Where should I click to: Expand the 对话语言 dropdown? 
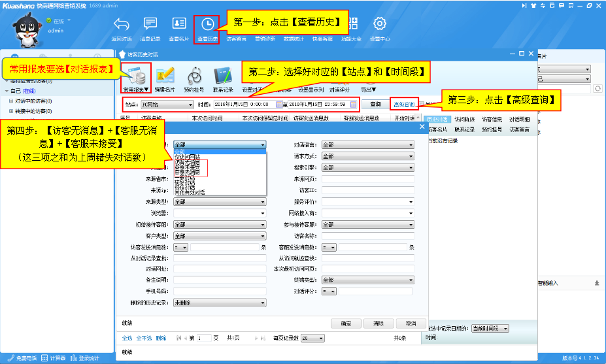tap(367, 145)
